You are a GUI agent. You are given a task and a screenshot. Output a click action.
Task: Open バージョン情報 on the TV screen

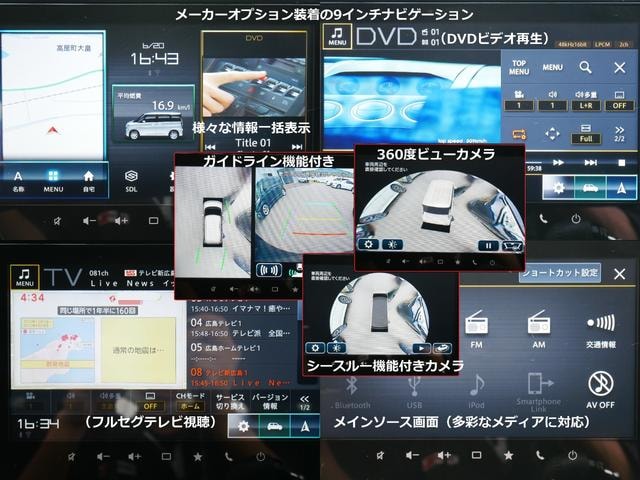pyautogui.click(x=270, y=402)
